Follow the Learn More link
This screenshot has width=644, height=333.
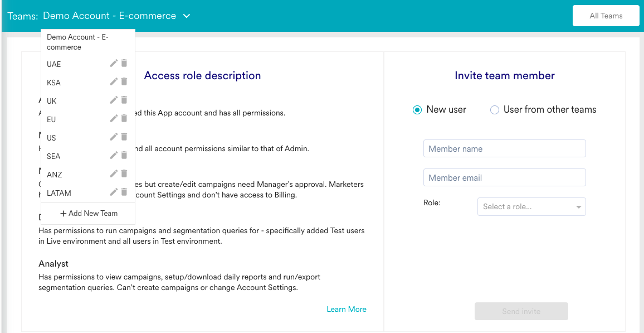coord(346,309)
